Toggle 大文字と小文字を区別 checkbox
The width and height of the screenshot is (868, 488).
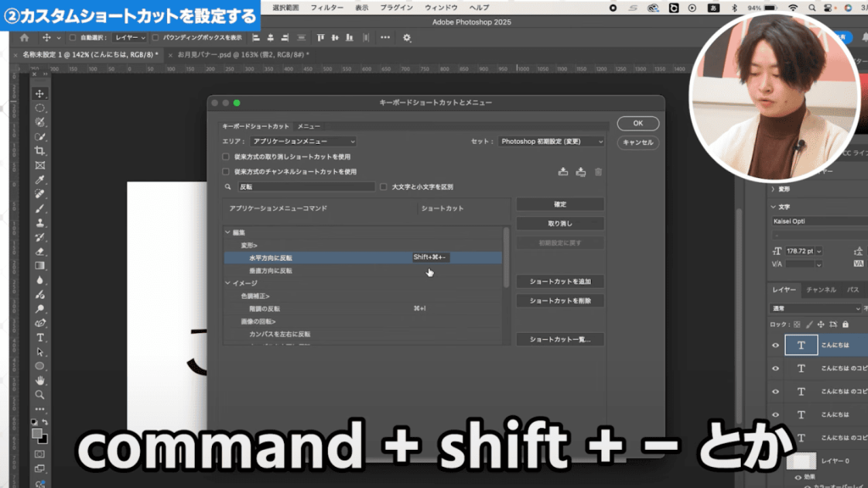384,187
